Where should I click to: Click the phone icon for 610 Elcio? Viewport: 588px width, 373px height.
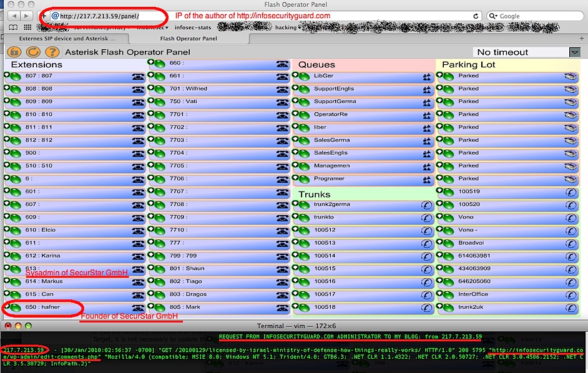click(x=138, y=231)
